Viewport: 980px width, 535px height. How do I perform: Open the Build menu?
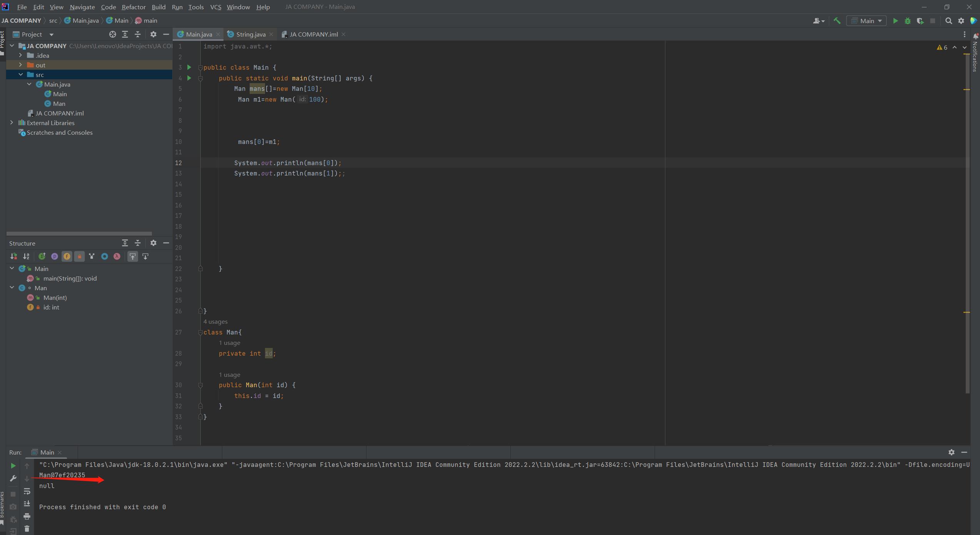click(158, 7)
